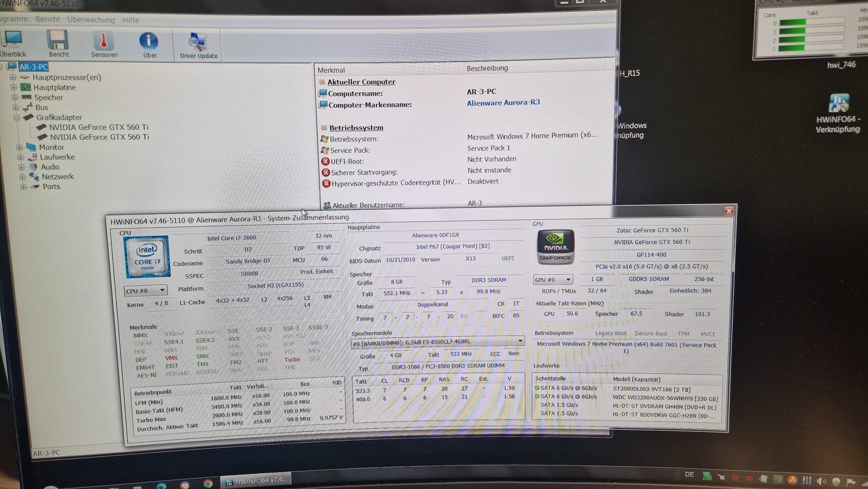Click the volume speaker tray icon
The image size is (868, 489).
[x=821, y=481]
